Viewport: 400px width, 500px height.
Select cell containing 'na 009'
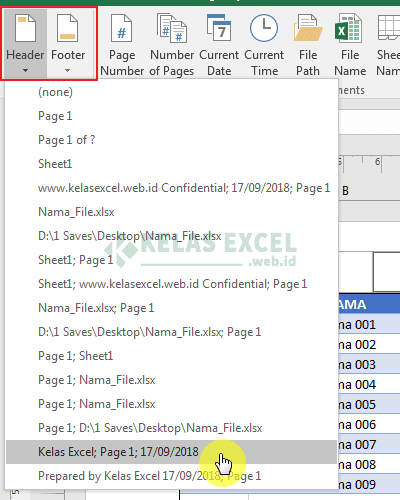369,485
